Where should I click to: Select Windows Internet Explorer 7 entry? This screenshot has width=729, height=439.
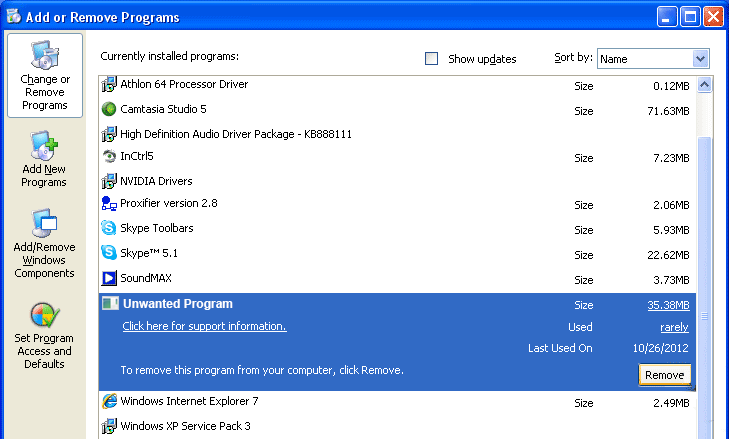[x=397, y=401]
